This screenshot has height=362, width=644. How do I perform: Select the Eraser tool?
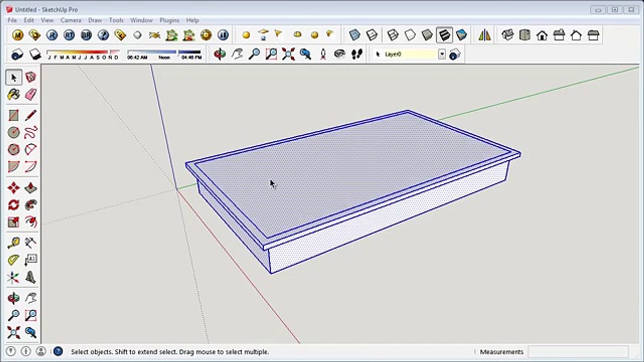point(31,94)
